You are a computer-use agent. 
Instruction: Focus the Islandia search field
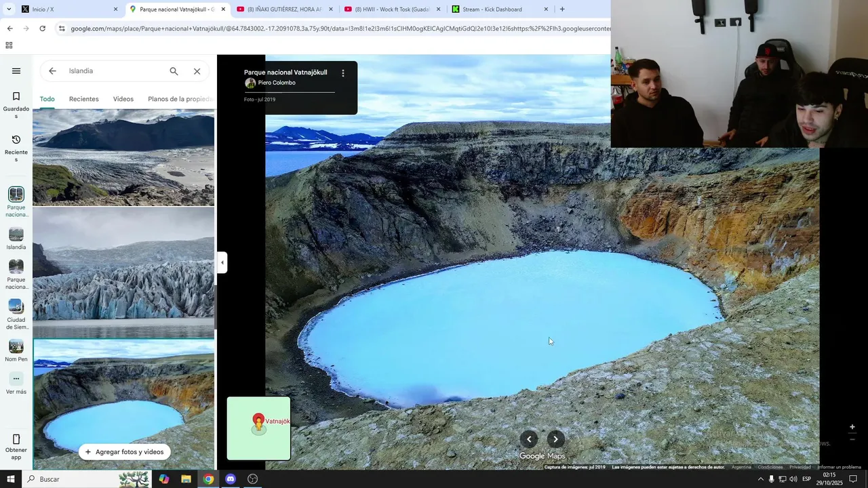(x=114, y=71)
